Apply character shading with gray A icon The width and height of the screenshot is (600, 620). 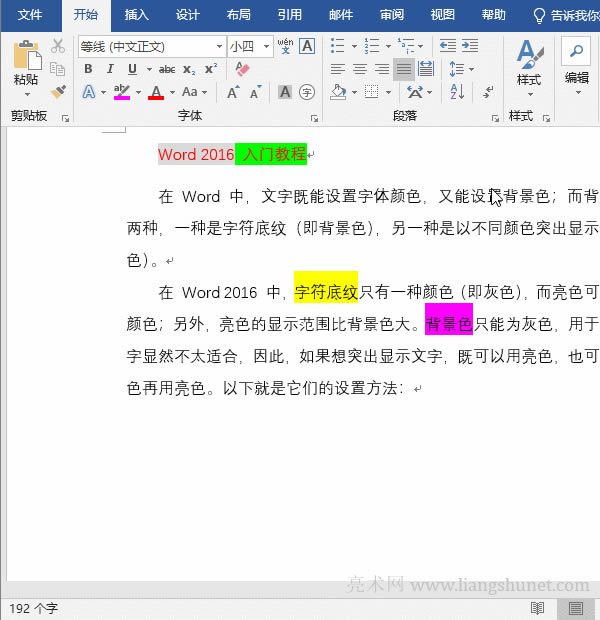[285, 92]
